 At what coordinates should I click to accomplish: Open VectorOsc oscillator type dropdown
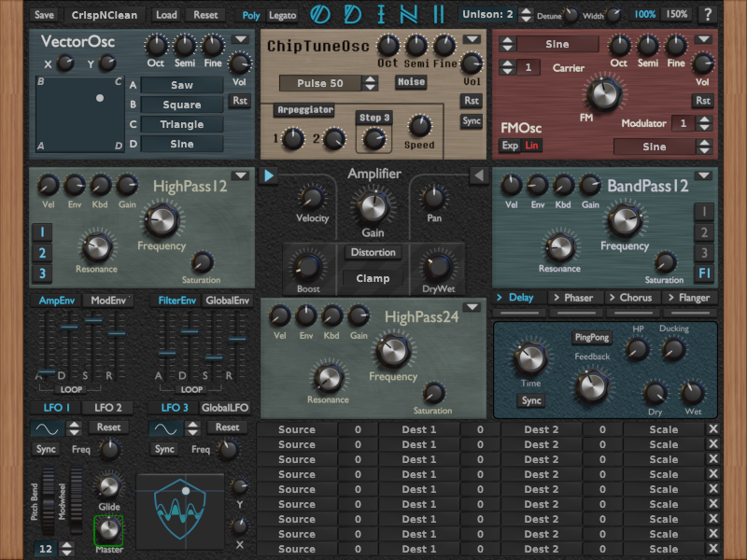coord(241,39)
